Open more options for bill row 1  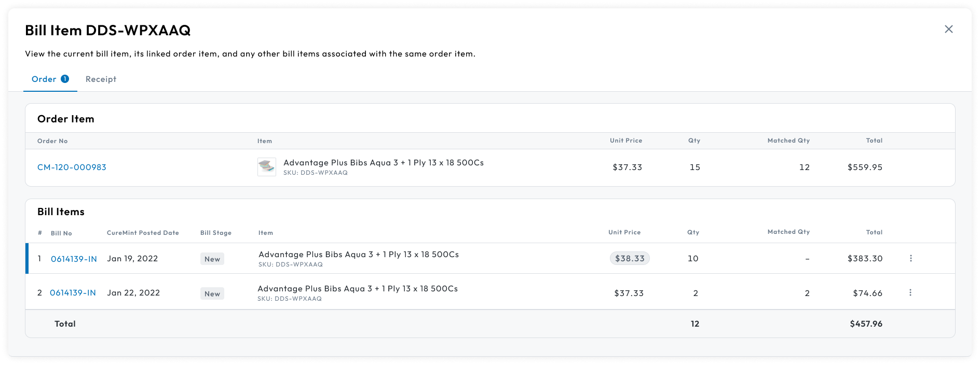910,258
